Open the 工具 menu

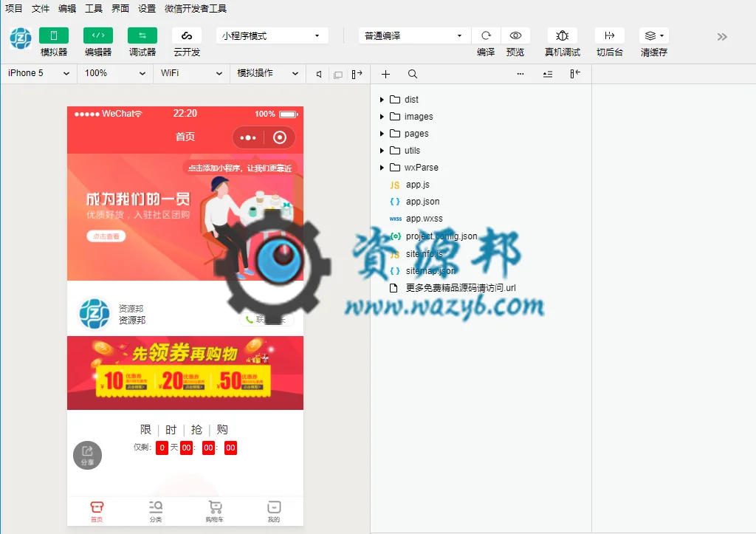point(94,9)
